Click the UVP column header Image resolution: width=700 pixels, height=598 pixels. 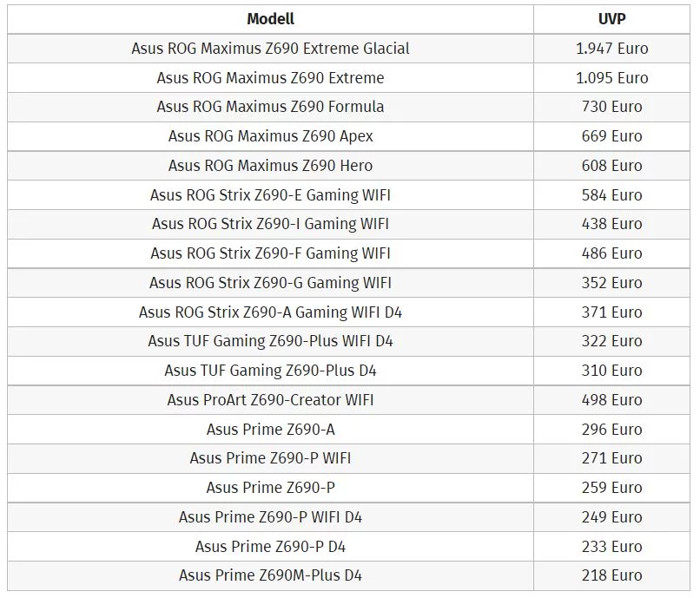click(x=611, y=19)
